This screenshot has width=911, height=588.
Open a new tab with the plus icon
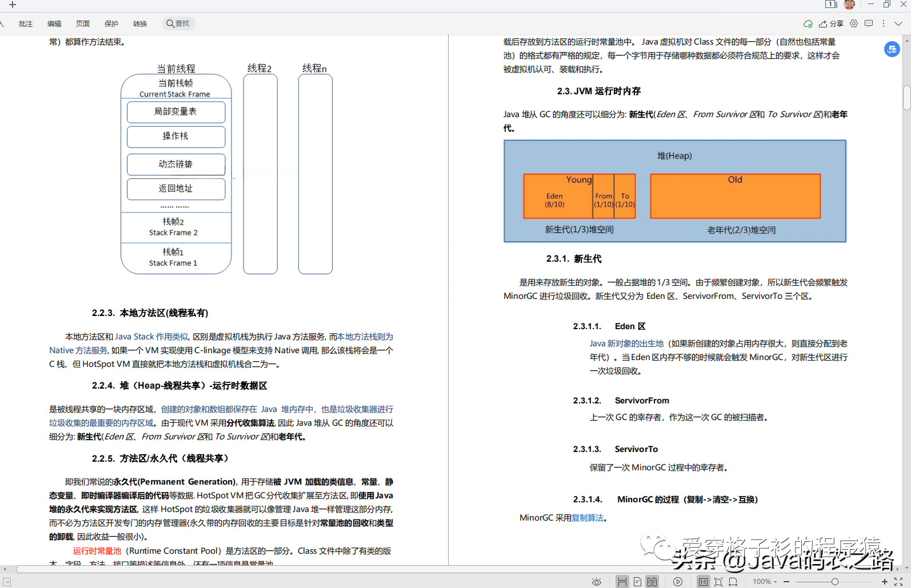[x=13, y=5]
